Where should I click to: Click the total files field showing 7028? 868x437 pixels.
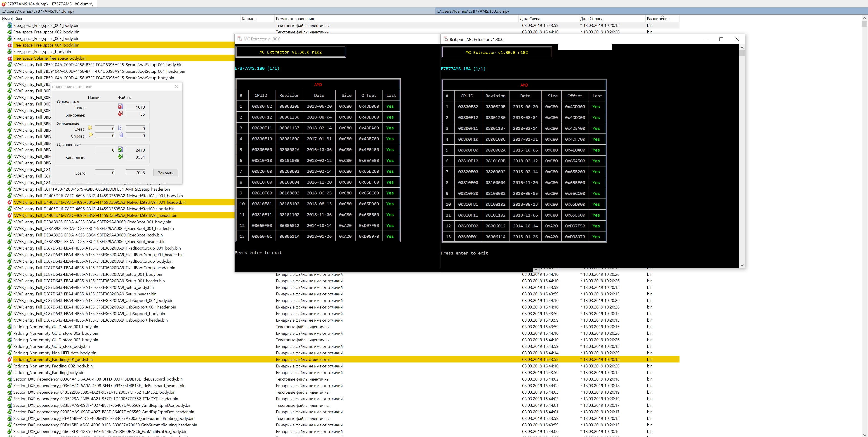[x=135, y=173]
